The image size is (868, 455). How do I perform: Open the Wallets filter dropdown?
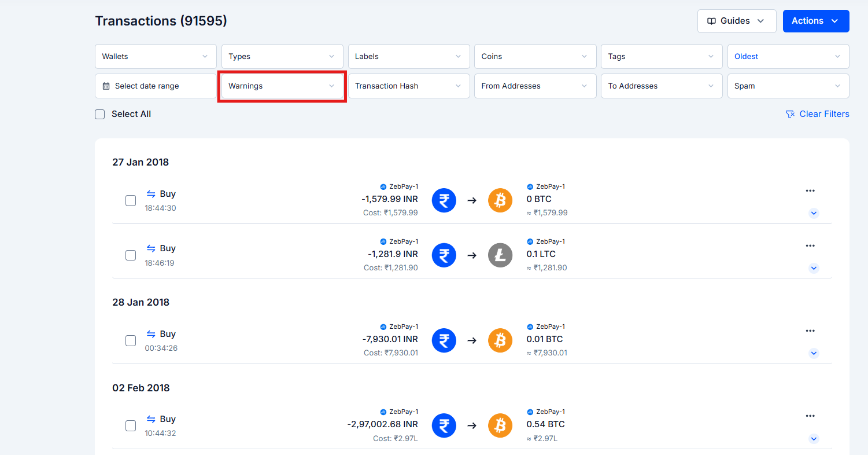pyautogui.click(x=156, y=56)
